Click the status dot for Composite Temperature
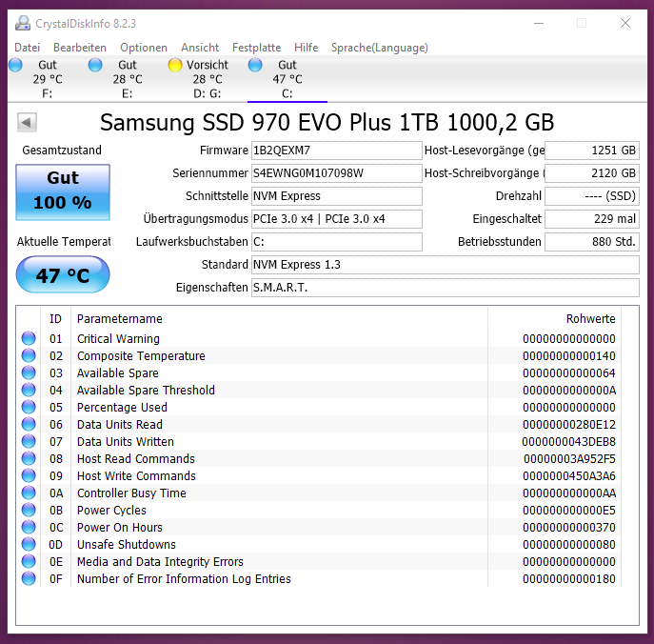 click(29, 355)
